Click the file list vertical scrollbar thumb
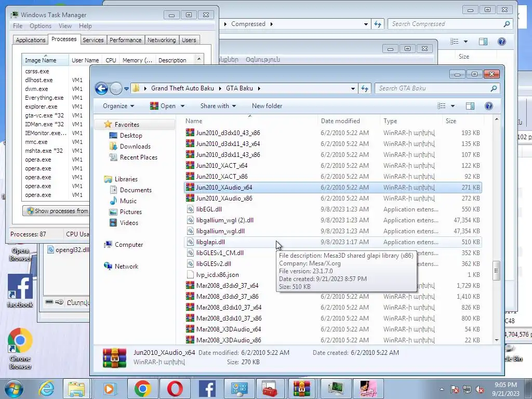Viewport: 532px width, 399px height. [496, 270]
